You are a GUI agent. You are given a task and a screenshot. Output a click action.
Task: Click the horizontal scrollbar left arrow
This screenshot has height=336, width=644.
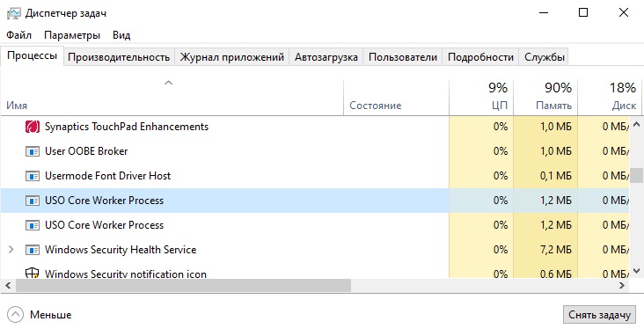8,286
